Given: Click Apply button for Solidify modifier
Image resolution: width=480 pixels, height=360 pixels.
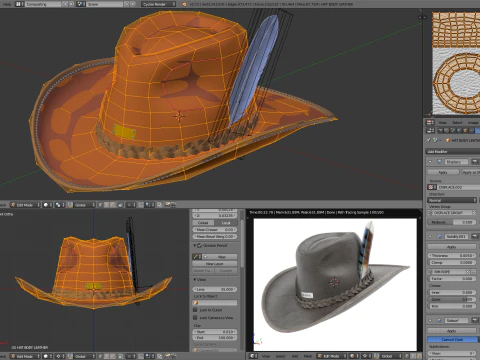Looking at the screenshot, I should pos(452,247).
